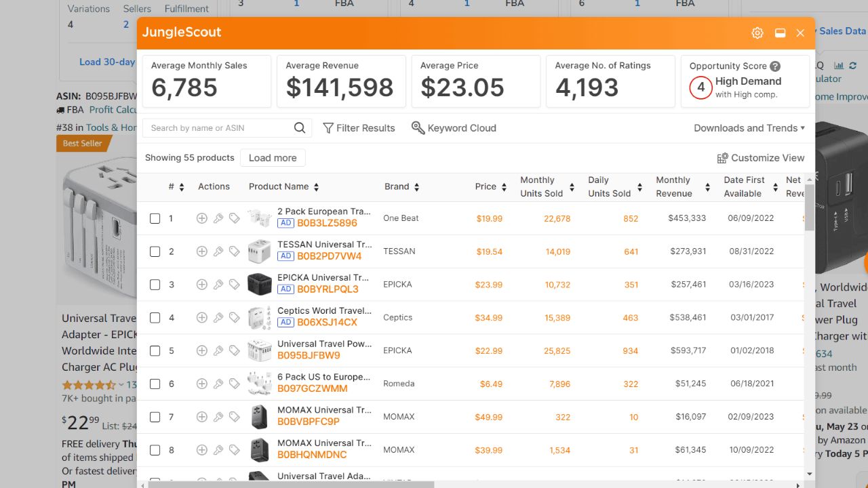The width and height of the screenshot is (868, 488).
Task: Add row 3 EPICKA product to tracker
Action: pos(201,285)
